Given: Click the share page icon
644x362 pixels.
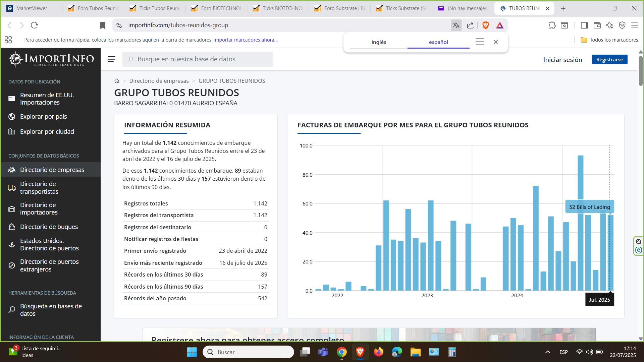Looking at the screenshot, I should tap(470, 25).
